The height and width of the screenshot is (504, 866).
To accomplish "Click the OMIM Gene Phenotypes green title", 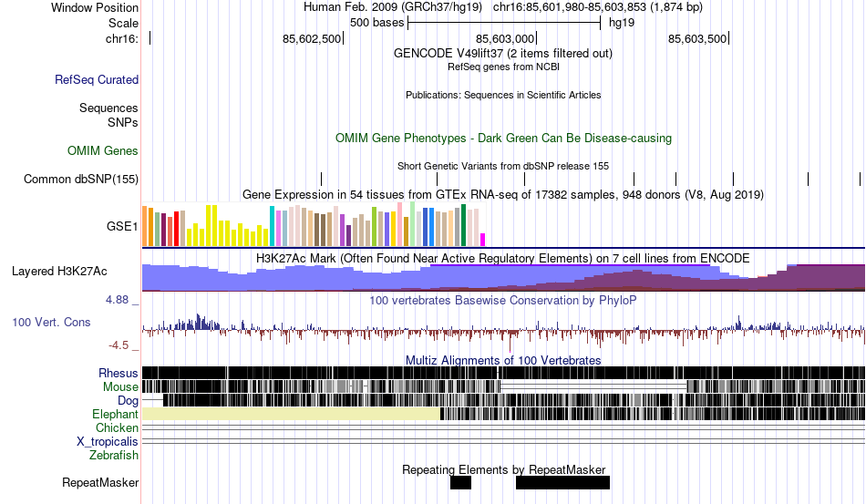I will pos(503,138).
